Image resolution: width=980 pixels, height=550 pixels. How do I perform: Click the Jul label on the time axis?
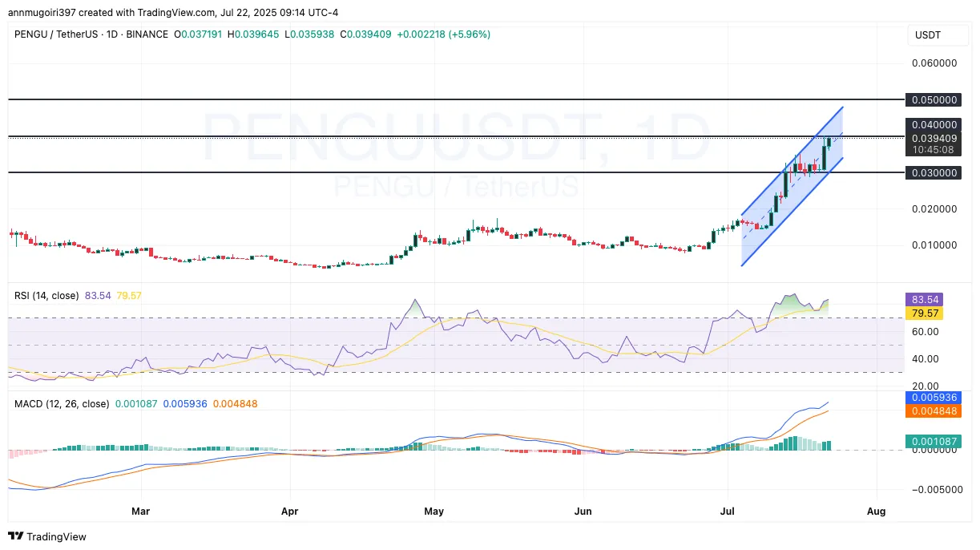(728, 512)
